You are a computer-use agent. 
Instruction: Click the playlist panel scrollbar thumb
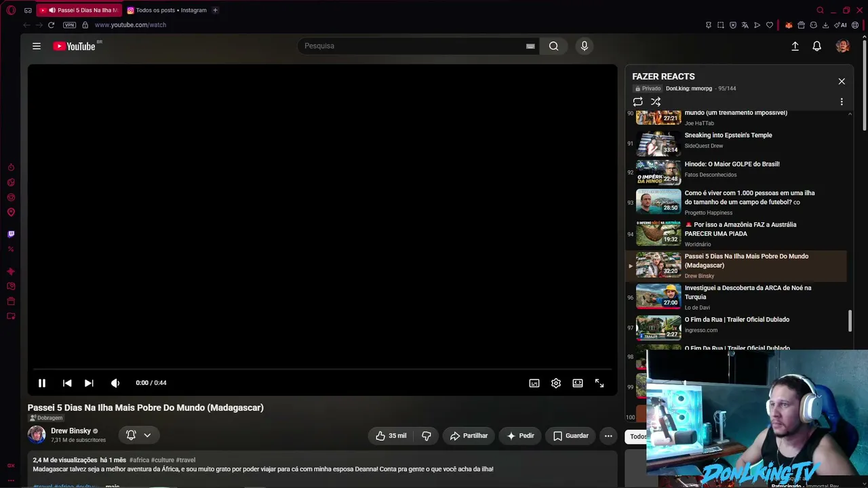click(x=850, y=321)
